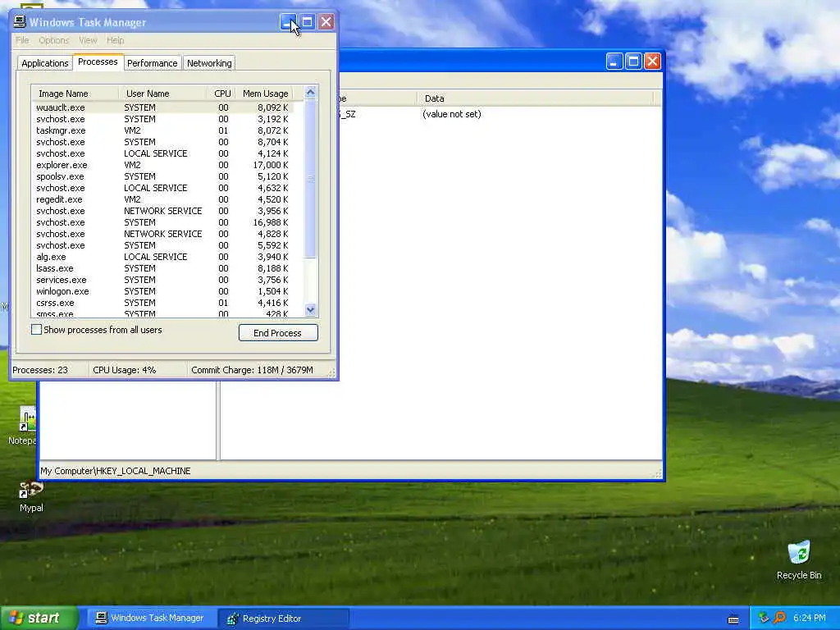Select the (value not set) entry in Registry Editor
840x630 pixels.
click(x=452, y=114)
